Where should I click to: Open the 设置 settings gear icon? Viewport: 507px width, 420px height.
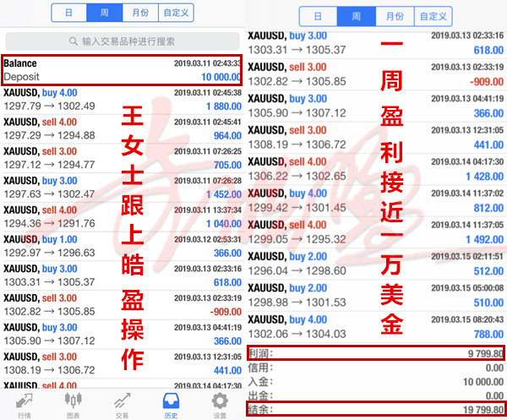220,403
